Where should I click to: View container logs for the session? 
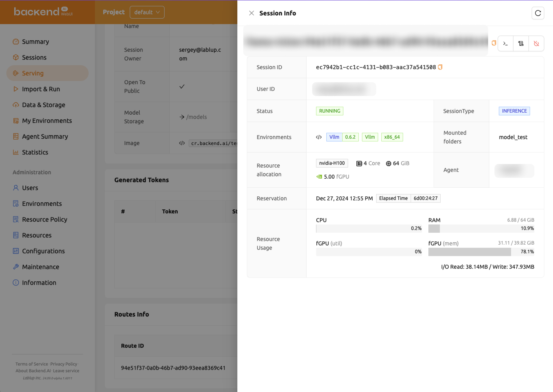[x=521, y=43]
